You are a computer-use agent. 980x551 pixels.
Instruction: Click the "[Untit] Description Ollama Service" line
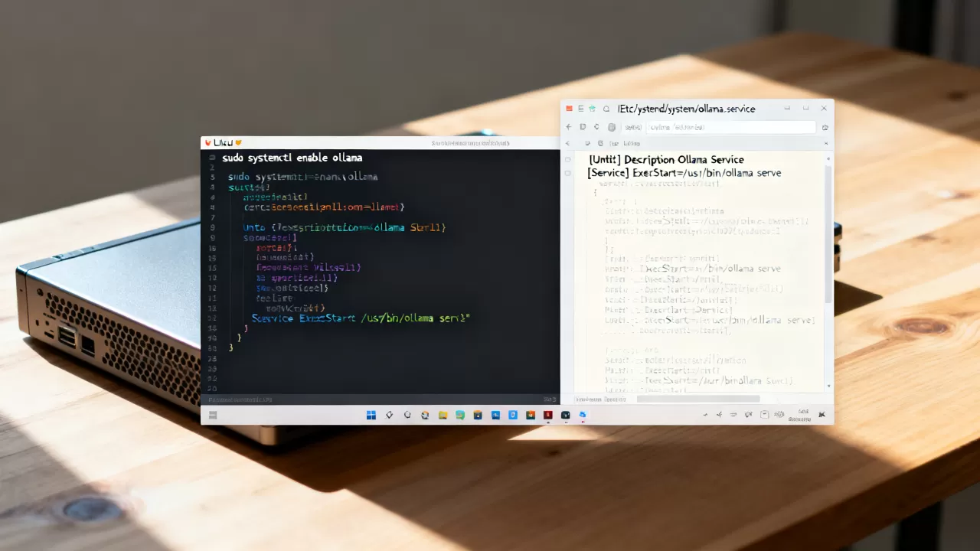666,159
